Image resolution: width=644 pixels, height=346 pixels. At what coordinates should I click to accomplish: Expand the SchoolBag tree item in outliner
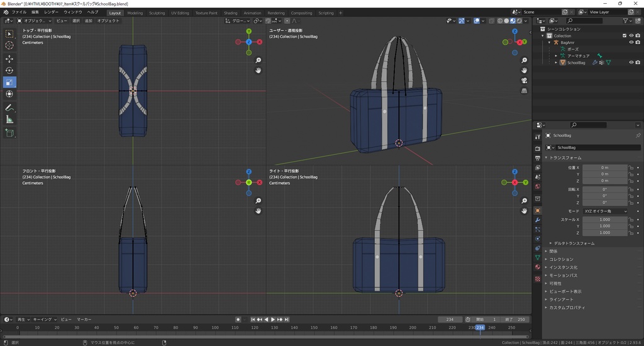tap(556, 62)
